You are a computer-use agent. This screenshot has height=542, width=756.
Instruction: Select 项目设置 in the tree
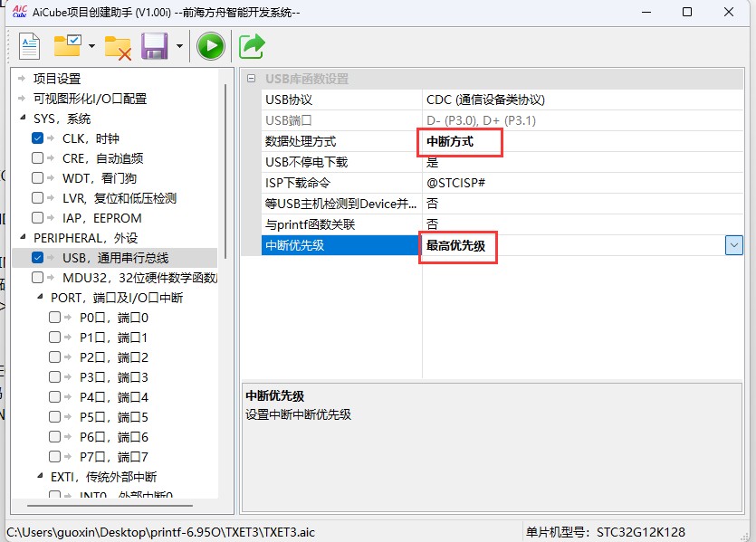[x=57, y=79]
